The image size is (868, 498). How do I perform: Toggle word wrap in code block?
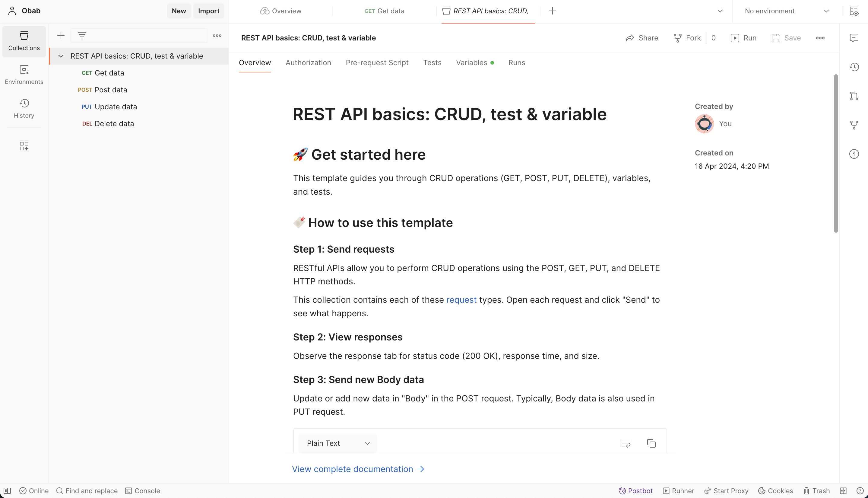[x=626, y=443]
